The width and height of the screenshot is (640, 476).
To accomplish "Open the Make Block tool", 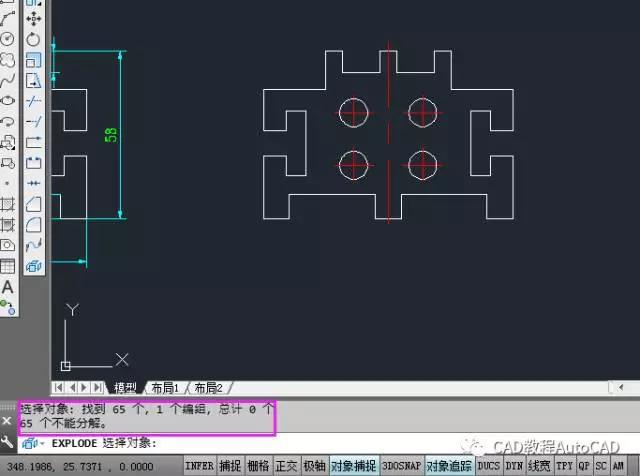I will [7, 163].
